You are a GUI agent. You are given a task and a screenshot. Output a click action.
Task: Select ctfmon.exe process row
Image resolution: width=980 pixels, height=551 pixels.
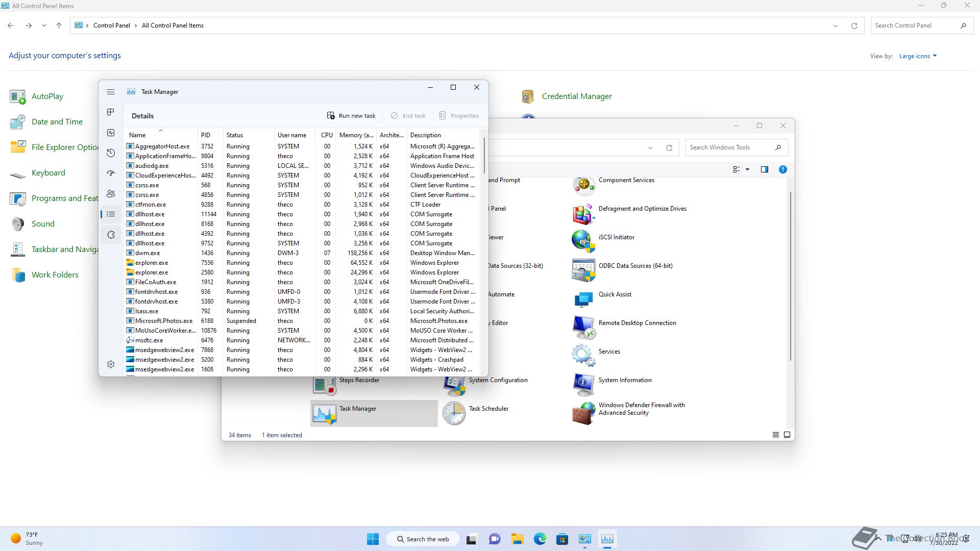pos(302,205)
